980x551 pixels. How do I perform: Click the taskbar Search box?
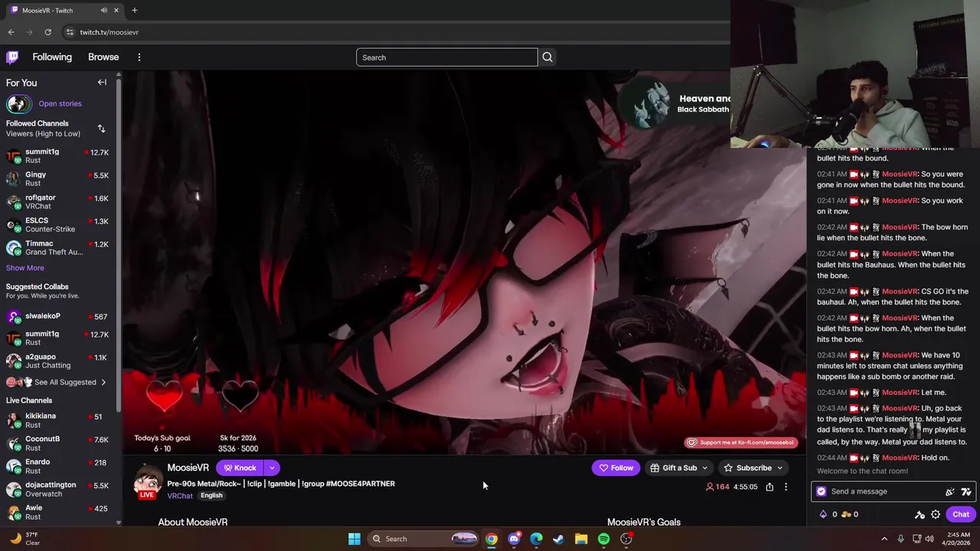(x=423, y=539)
